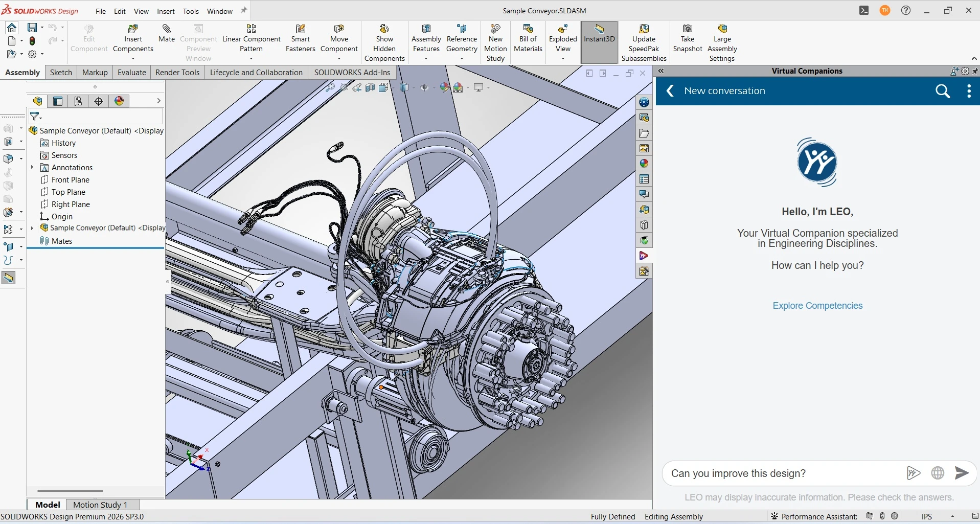Pin the menu bar with pushpin
This screenshot has height=524, width=980.
pos(244,10)
